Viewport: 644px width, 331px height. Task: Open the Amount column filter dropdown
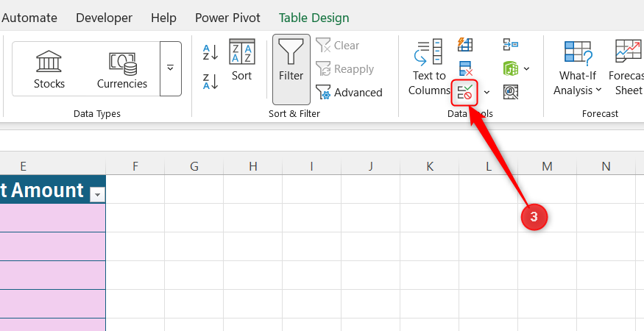(x=97, y=195)
